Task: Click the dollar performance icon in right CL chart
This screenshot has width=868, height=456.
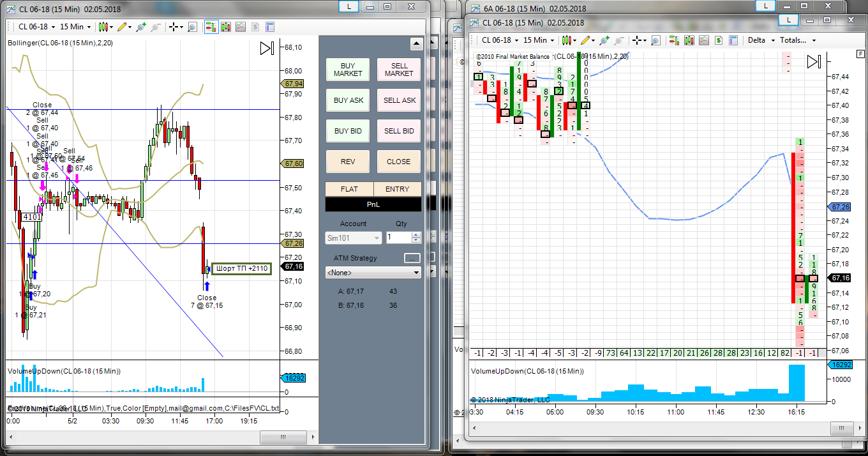Action: pyautogui.click(x=718, y=40)
